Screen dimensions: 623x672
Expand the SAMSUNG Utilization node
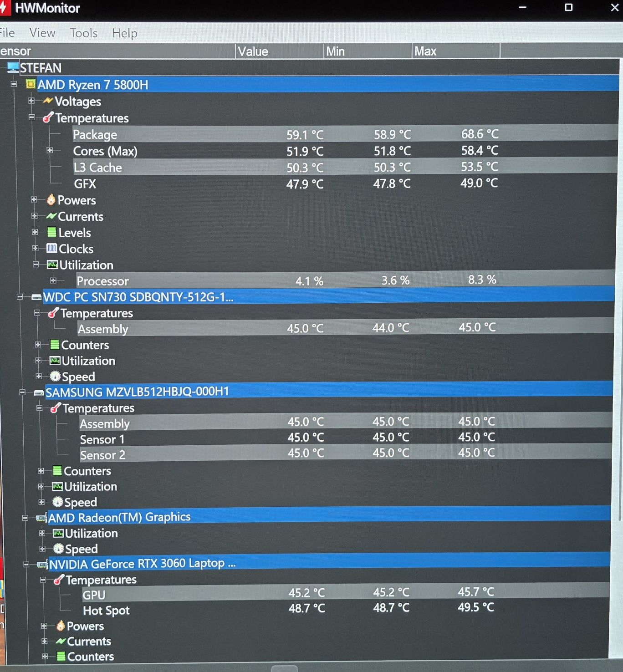41,486
